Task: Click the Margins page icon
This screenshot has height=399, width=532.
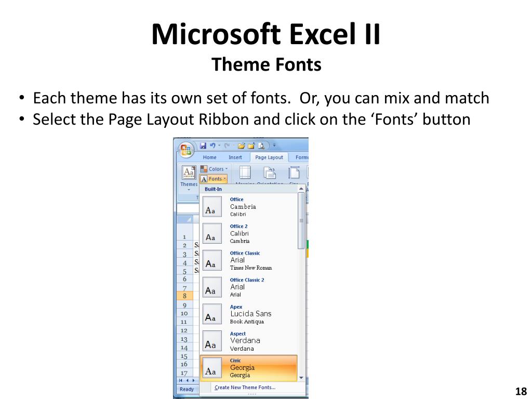Action: click(x=245, y=172)
